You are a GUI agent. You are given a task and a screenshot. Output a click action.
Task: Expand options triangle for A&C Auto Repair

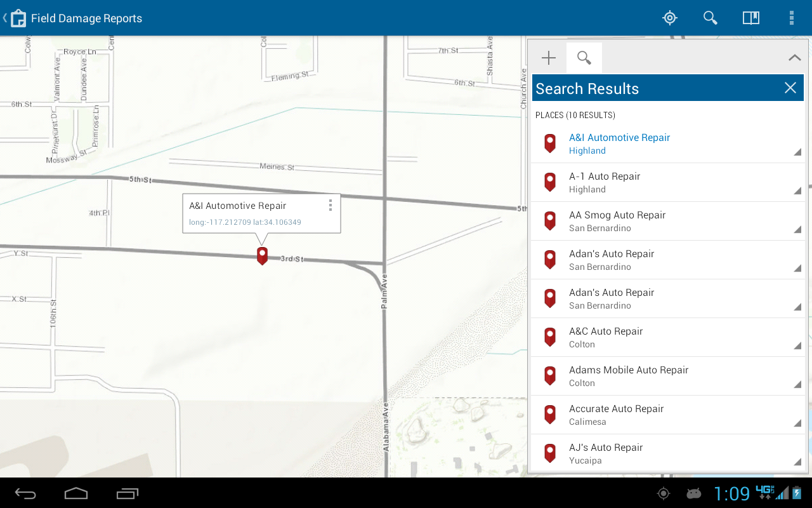pos(797,346)
